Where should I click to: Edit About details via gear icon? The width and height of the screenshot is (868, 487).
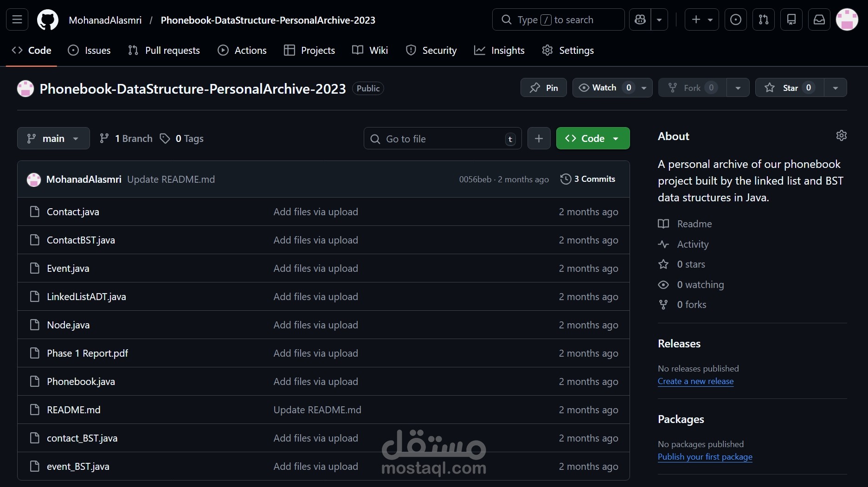coord(841,135)
